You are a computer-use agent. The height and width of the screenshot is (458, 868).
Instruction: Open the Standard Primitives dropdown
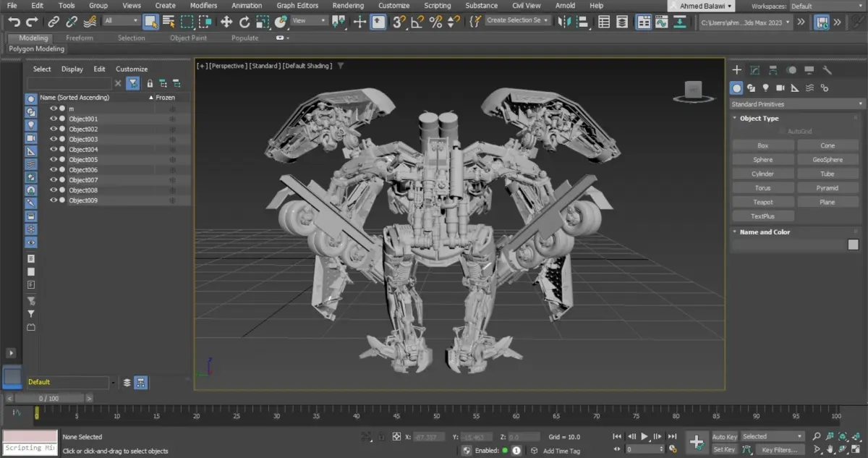coord(797,104)
